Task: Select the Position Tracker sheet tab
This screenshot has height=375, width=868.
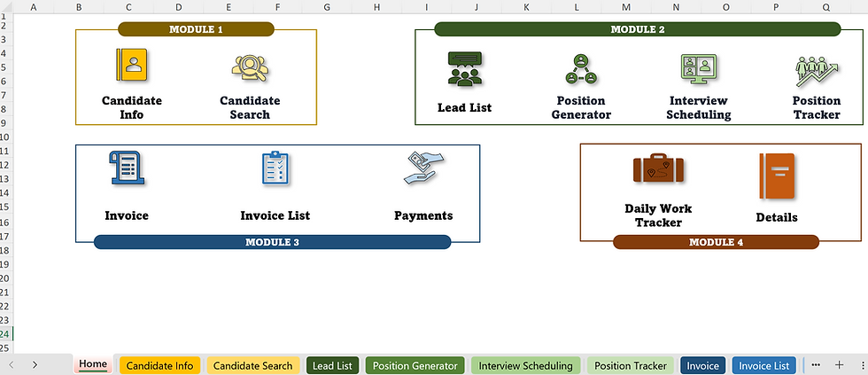Action: (631, 365)
